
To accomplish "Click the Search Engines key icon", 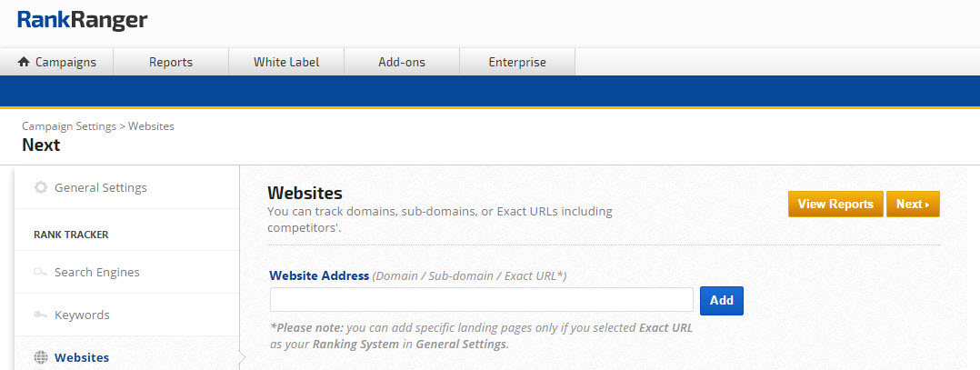I will (41, 273).
